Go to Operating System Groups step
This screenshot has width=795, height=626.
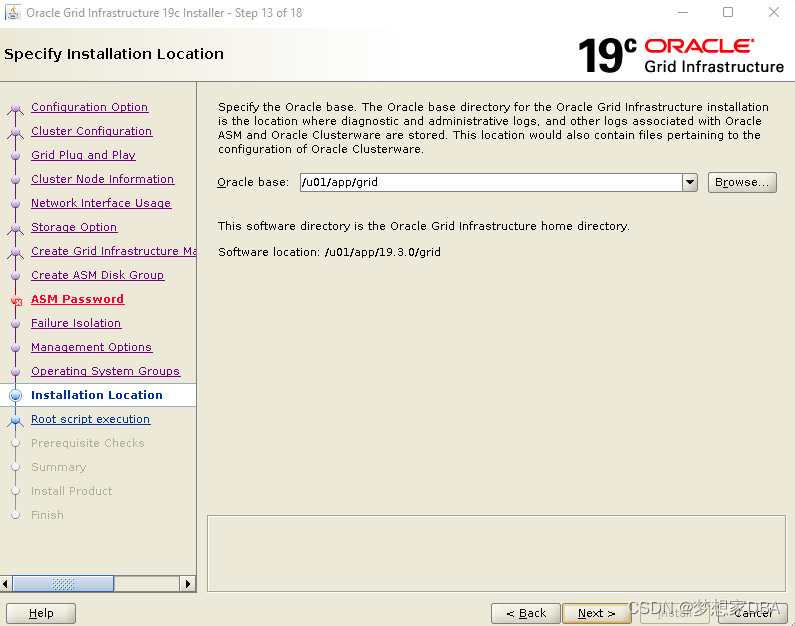[x=105, y=371]
